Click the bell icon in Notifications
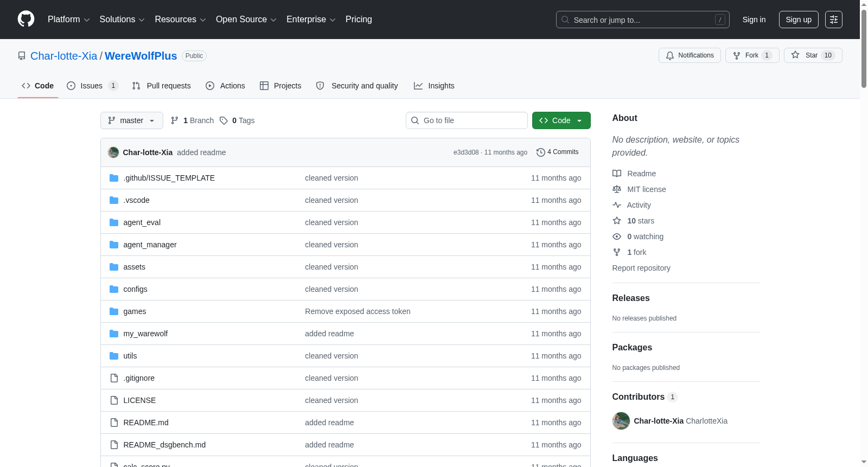The image size is (868, 467). (670, 55)
